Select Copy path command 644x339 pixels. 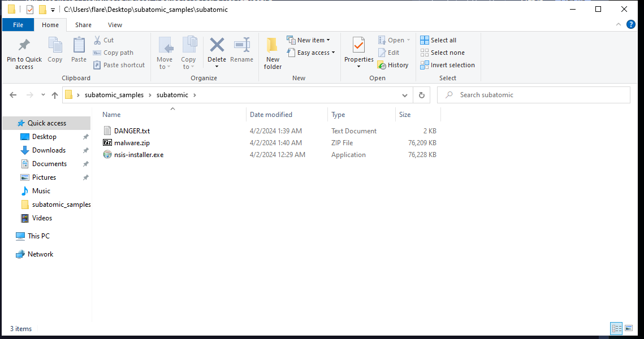113,53
